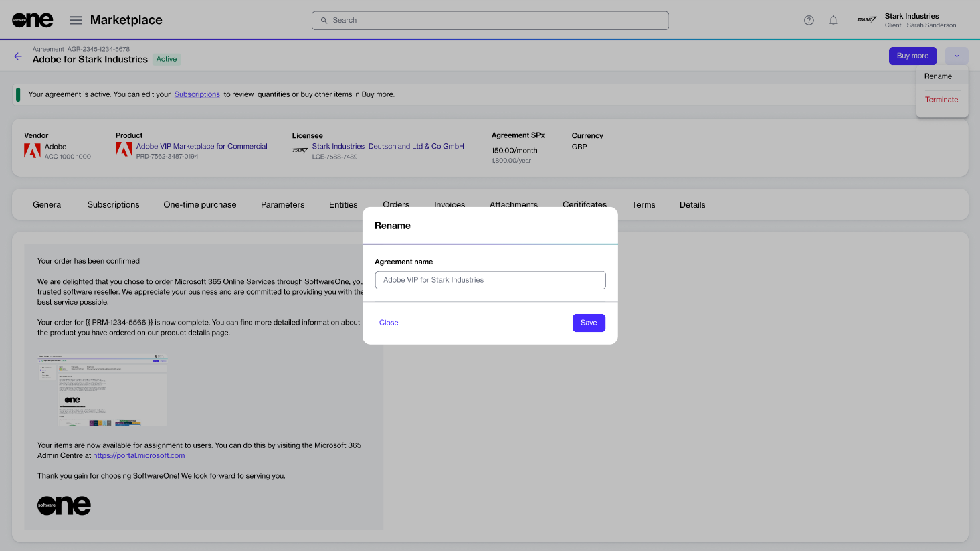The height and width of the screenshot is (551, 980).
Task: Open the Parameters tab
Action: pyautogui.click(x=282, y=205)
